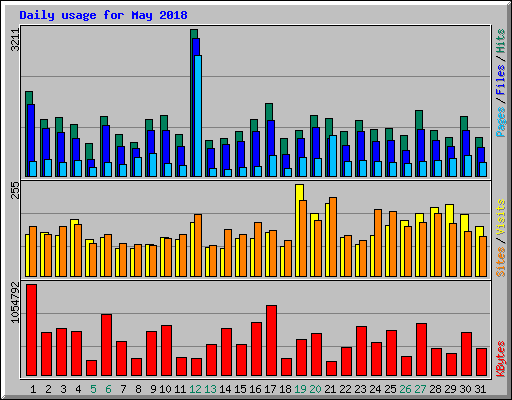
Task: Click the 255 visits axis value
Action: (15, 190)
